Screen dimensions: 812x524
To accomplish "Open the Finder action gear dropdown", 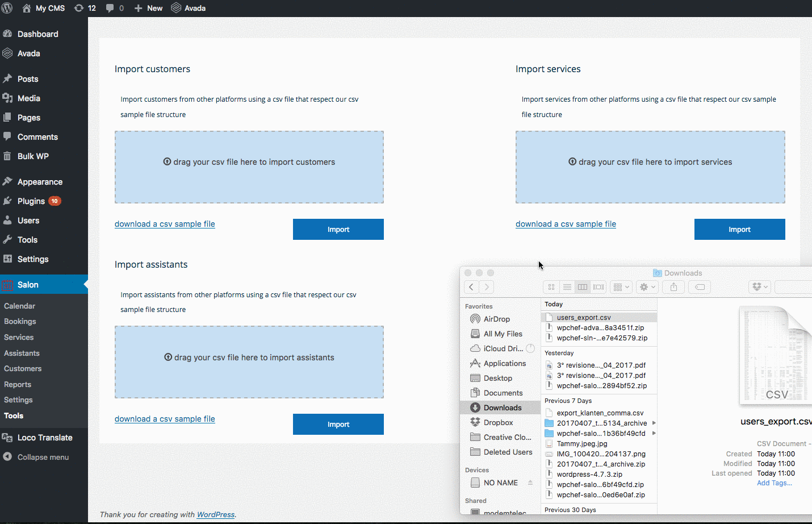I will 647,287.
